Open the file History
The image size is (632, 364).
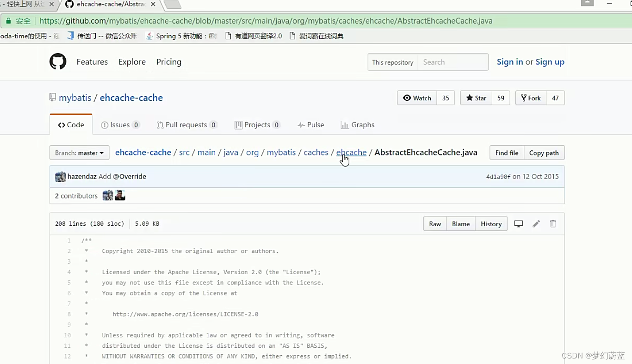(x=491, y=224)
